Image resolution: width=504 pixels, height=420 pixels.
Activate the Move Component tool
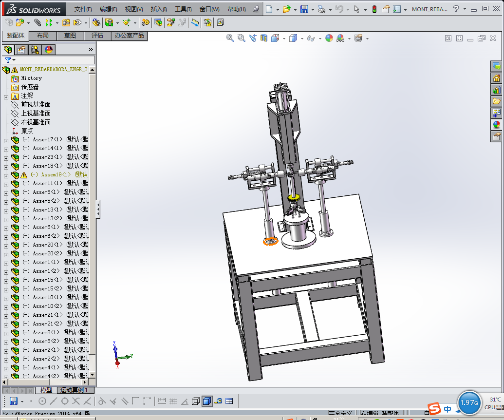(x=77, y=22)
